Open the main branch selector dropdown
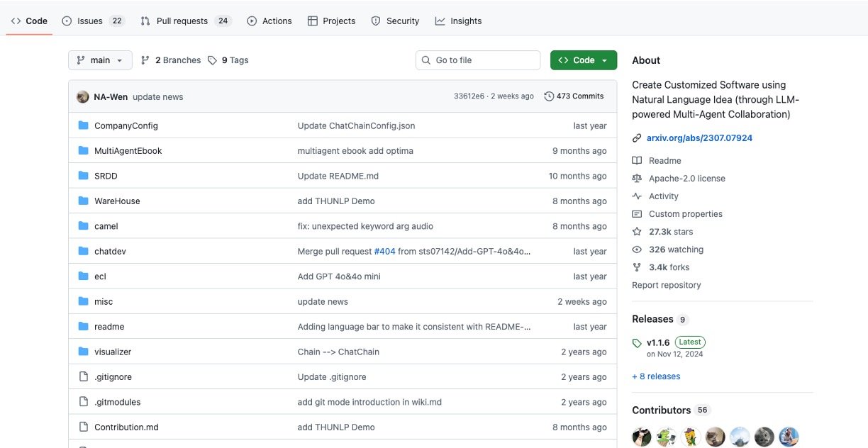Screen dimensions: 868x448 [100, 60]
